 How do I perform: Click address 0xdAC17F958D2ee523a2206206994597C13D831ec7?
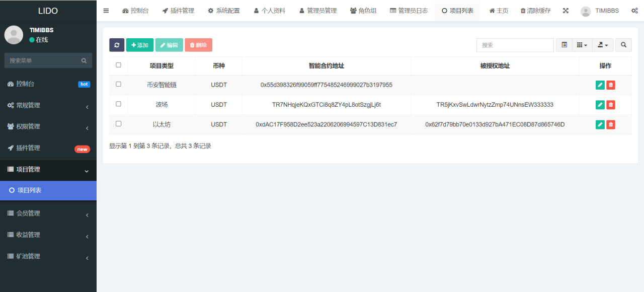(x=327, y=124)
